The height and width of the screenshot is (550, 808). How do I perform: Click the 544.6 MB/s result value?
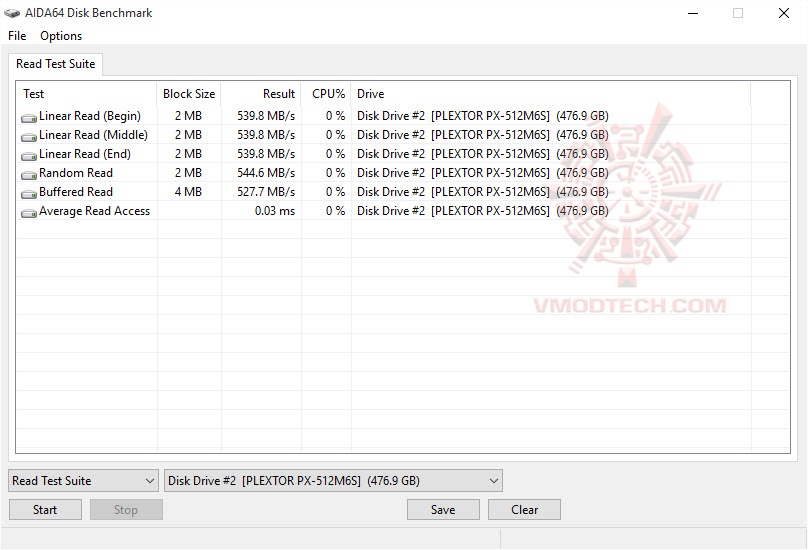click(266, 173)
